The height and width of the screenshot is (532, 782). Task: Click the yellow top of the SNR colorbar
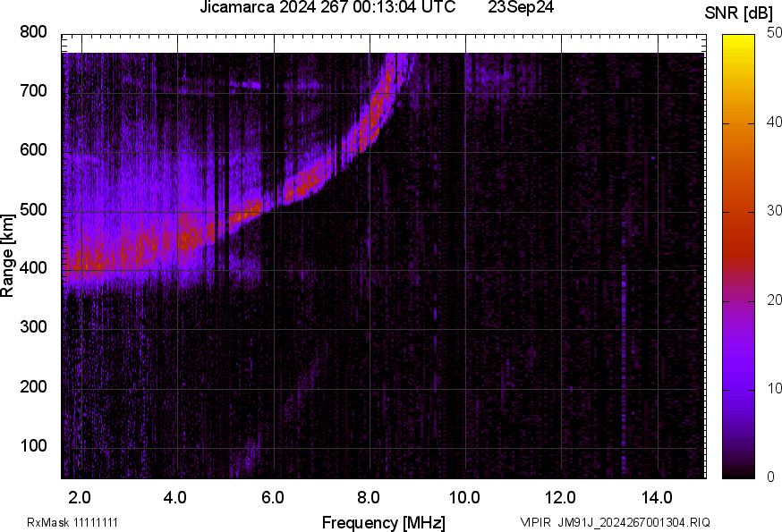(739, 39)
